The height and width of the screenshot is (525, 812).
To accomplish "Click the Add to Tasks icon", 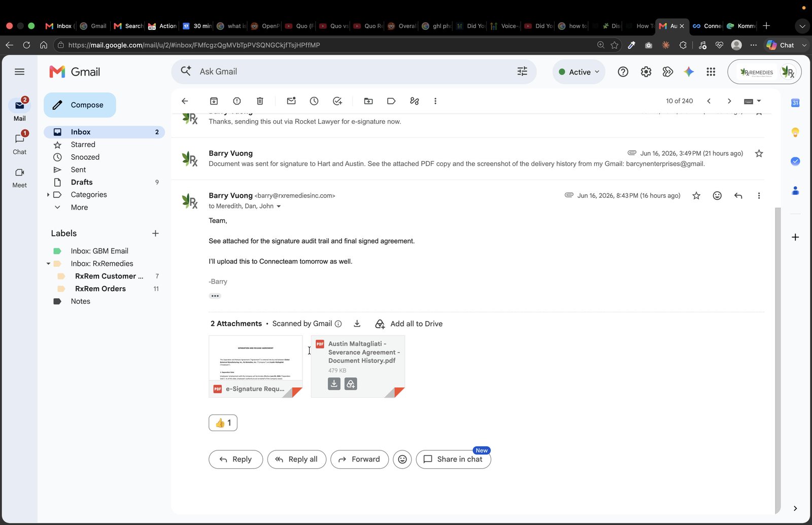I will tap(337, 101).
